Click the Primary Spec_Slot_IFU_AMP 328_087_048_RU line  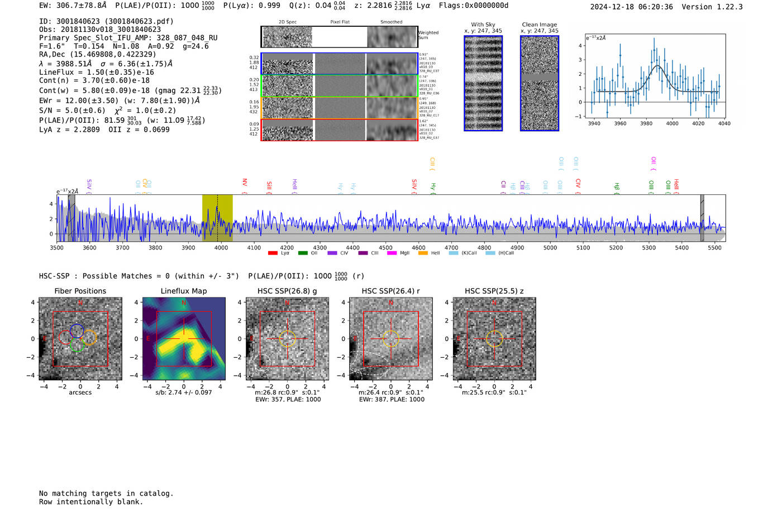[x=128, y=38]
